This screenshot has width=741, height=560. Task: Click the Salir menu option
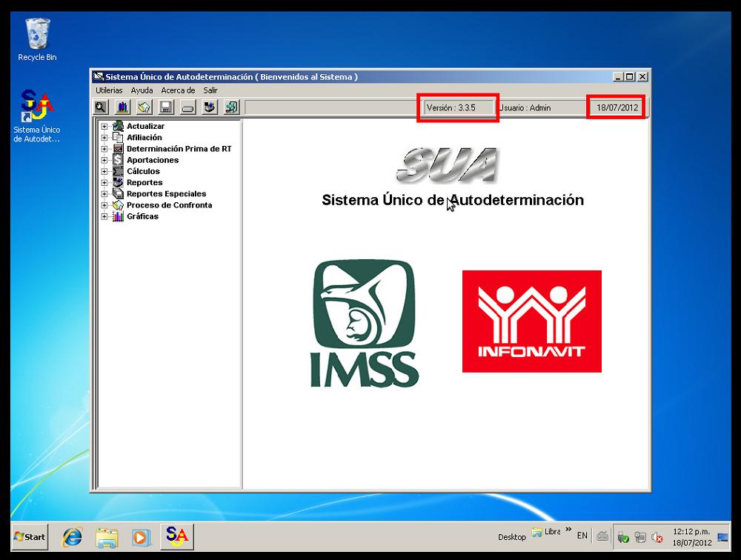[x=209, y=90]
